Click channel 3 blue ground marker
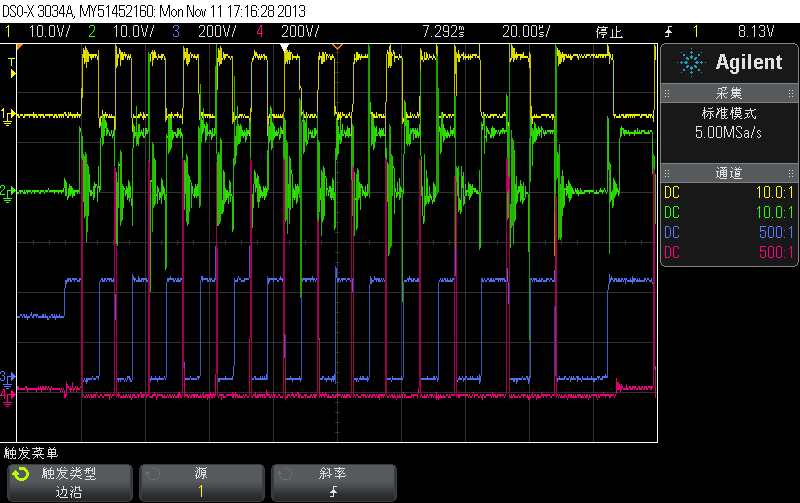Viewport: 800px width, 503px height. (8, 377)
